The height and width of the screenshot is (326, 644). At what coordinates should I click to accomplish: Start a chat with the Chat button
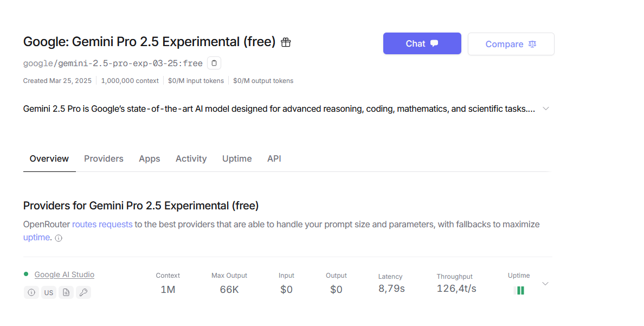click(422, 43)
